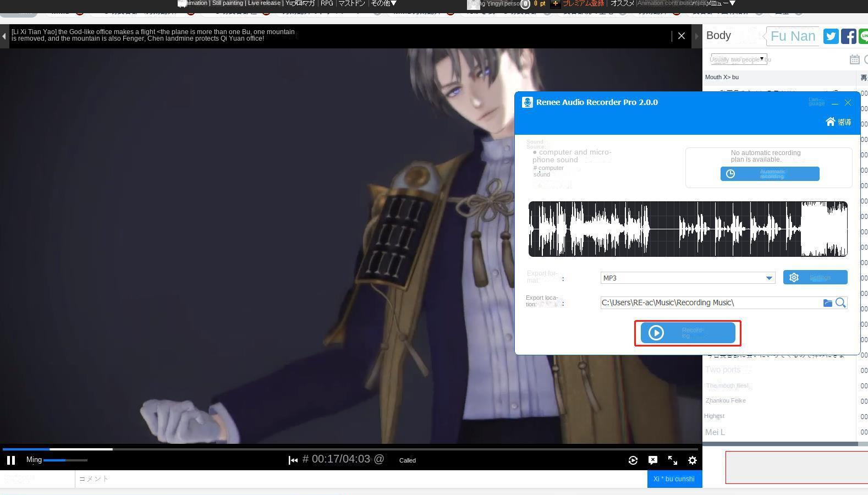Open the video player settings gear
Image resolution: width=868 pixels, height=495 pixels.
(693, 460)
